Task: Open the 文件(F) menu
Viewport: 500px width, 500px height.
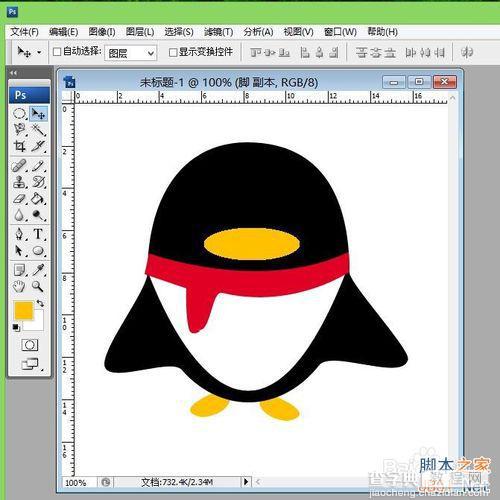Action: click(24, 32)
